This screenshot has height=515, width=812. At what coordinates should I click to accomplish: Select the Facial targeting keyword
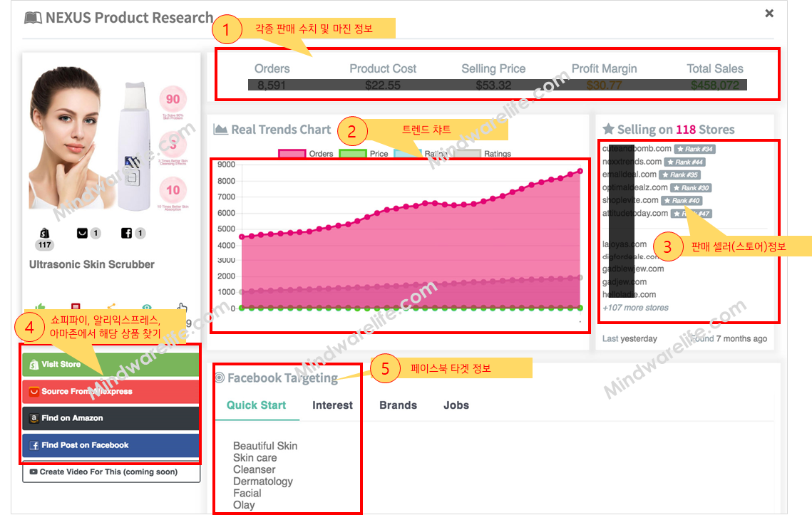click(x=247, y=493)
